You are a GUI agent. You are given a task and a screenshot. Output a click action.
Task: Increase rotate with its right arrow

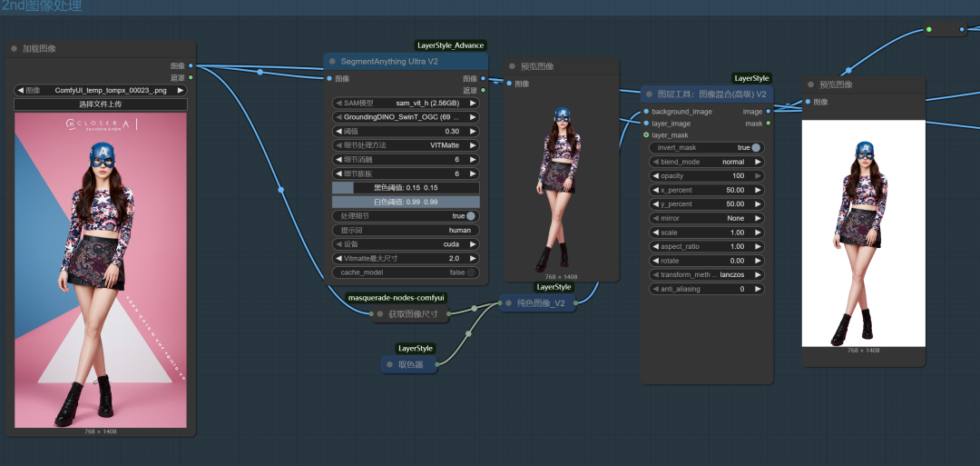coord(758,260)
